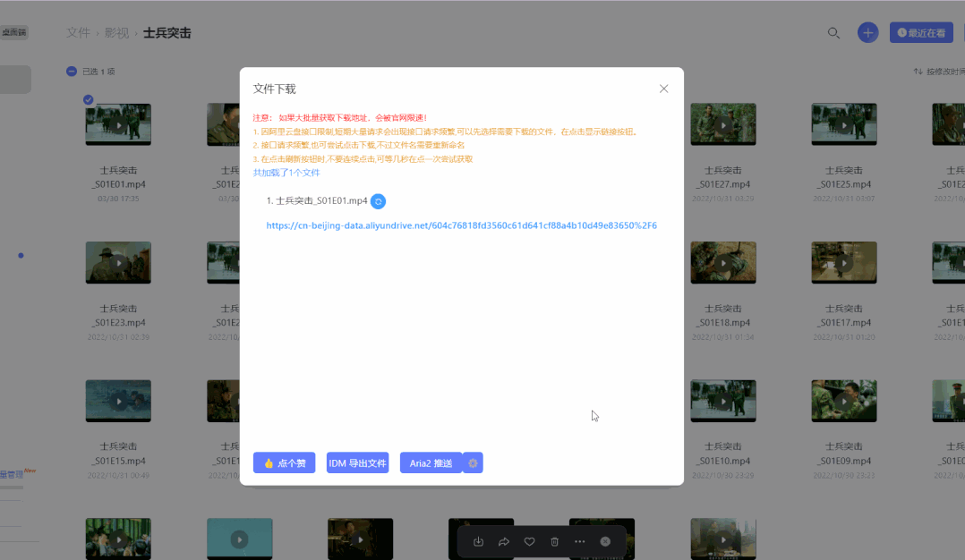Image resolution: width=965 pixels, height=560 pixels.
Task: Click the refresh icon beside 士兵突击_S01E01.mp4
Action: [x=378, y=201]
